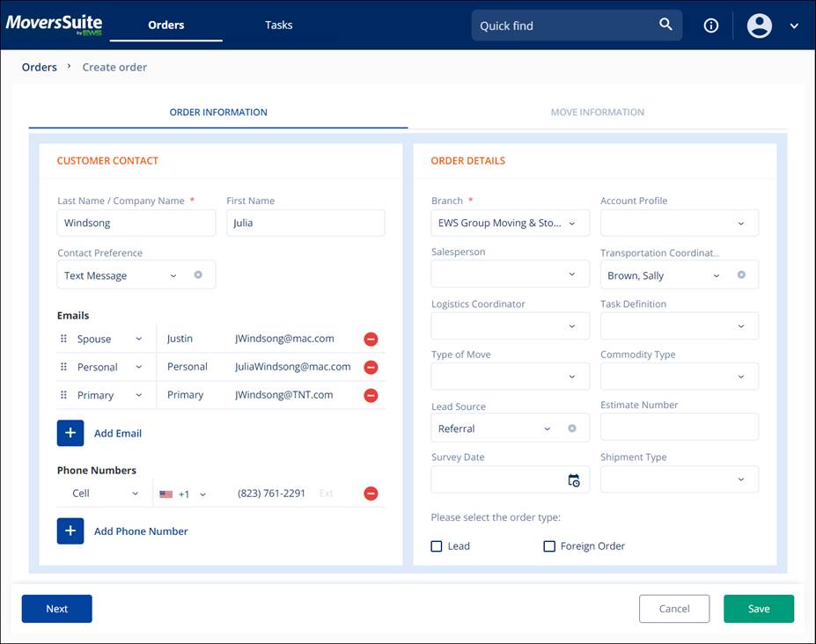This screenshot has height=644, width=816.
Task: Open the Tasks section in the navigation
Action: (278, 25)
